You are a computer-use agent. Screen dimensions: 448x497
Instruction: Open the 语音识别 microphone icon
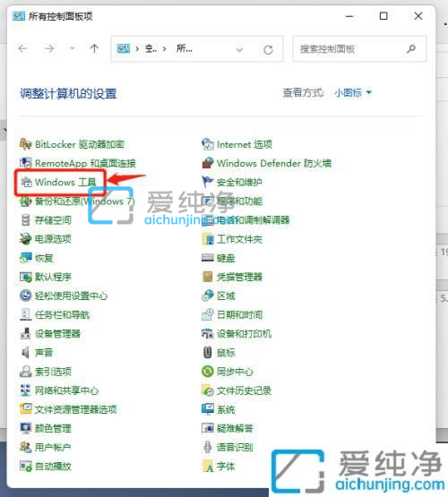(x=208, y=447)
